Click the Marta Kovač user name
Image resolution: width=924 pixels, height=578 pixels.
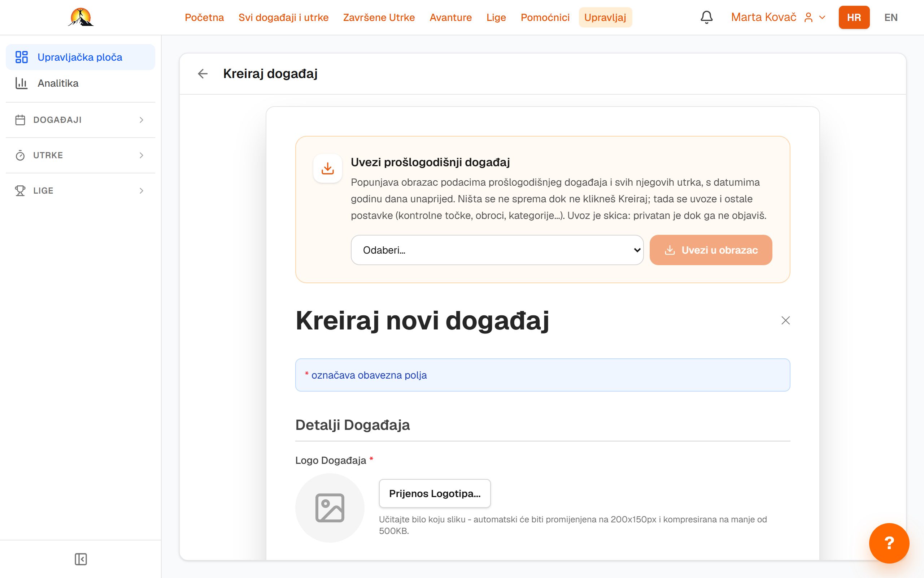pyautogui.click(x=764, y=17)
